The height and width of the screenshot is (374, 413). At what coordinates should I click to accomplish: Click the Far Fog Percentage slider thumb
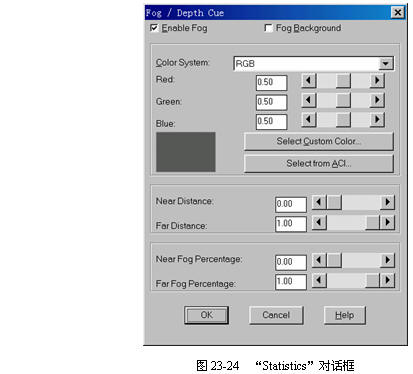tap(373, 280)
